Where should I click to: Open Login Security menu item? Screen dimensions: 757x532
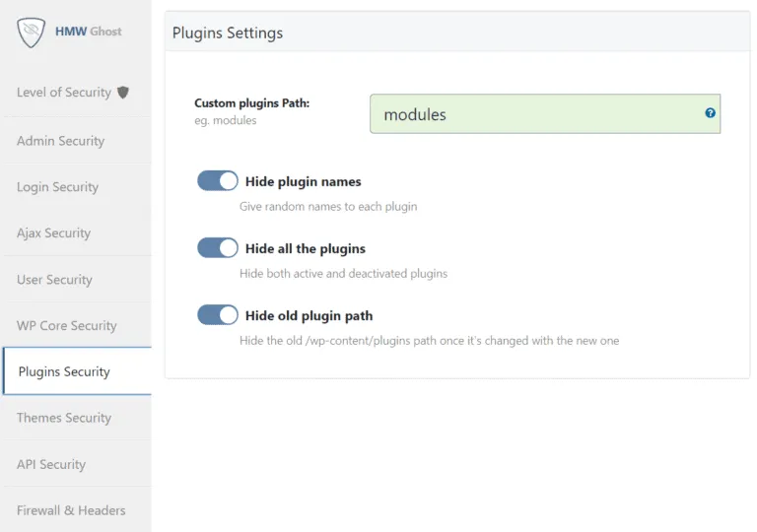(57, 187)
